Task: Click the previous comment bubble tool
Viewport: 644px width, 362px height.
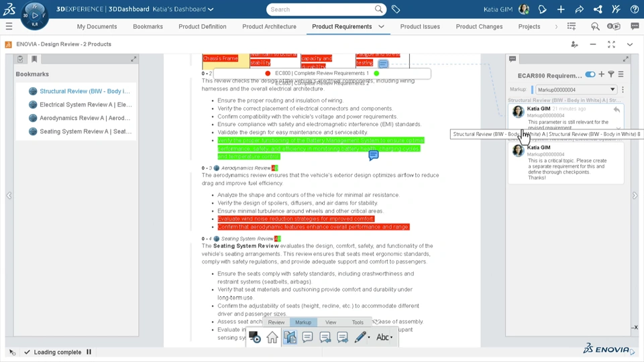Action: coord(325,337)
